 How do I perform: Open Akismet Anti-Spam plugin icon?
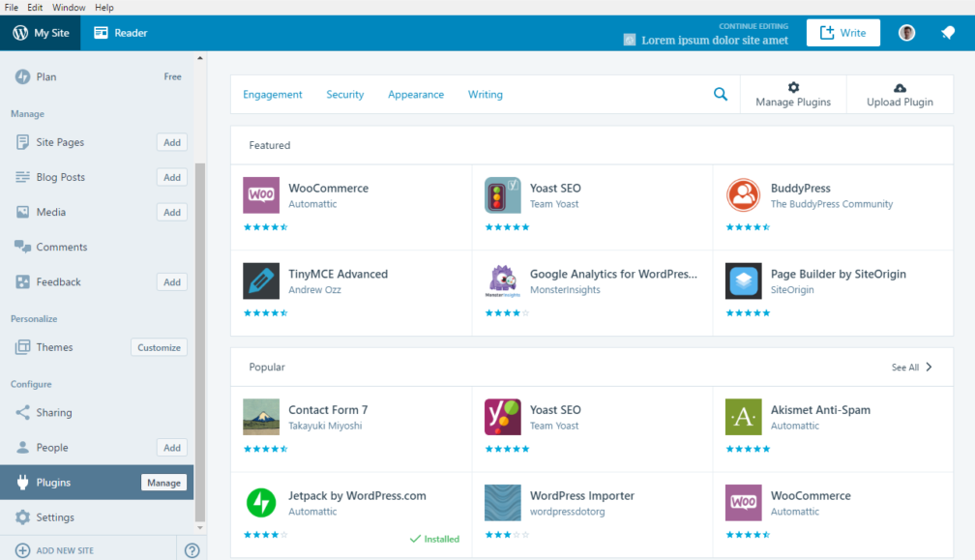pyautogui.click(x=743, y=417)
